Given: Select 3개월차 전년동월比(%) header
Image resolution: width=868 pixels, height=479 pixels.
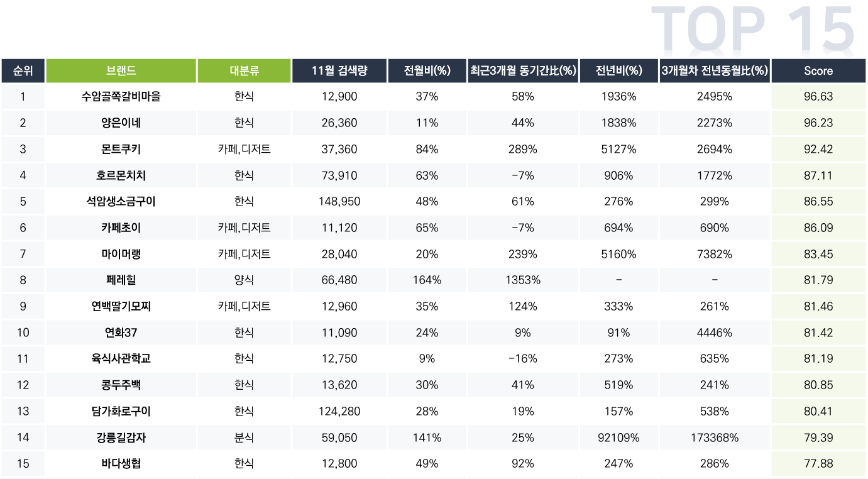Looking at the screenshot, I should coord(715,71).
